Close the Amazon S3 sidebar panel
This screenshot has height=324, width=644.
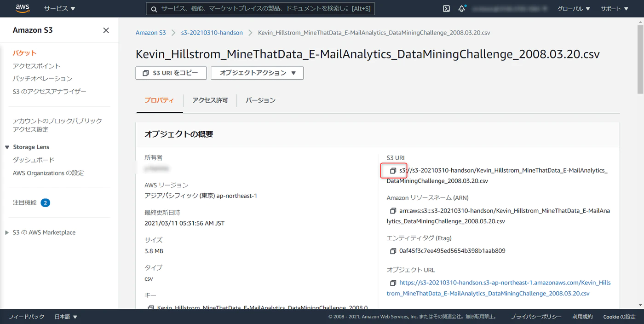[x=106, y=30]
